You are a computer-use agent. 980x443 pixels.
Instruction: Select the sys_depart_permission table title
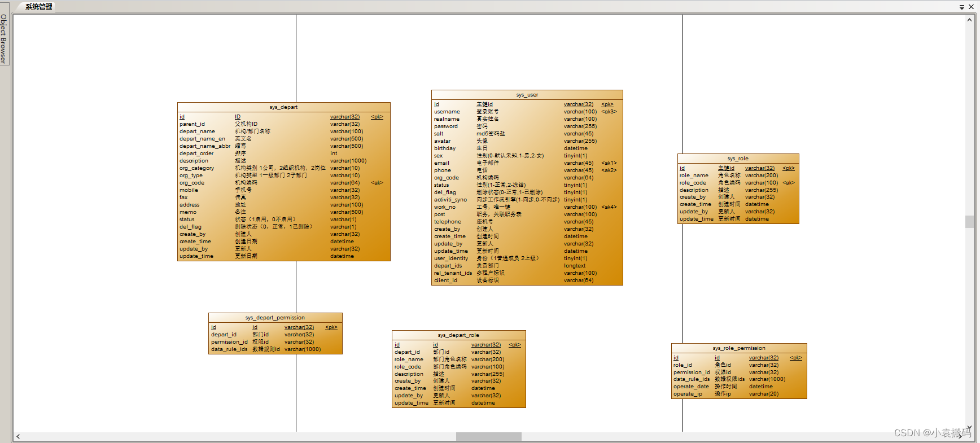275,318
